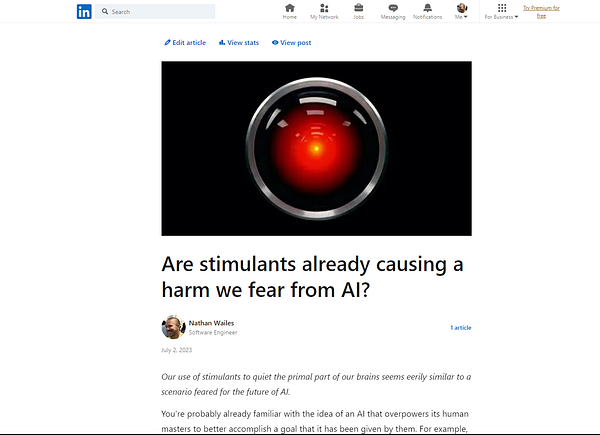Focus the LinkedIn Search field
The width and height of the screenshot is (600, 435).
(x=155, y=11)
